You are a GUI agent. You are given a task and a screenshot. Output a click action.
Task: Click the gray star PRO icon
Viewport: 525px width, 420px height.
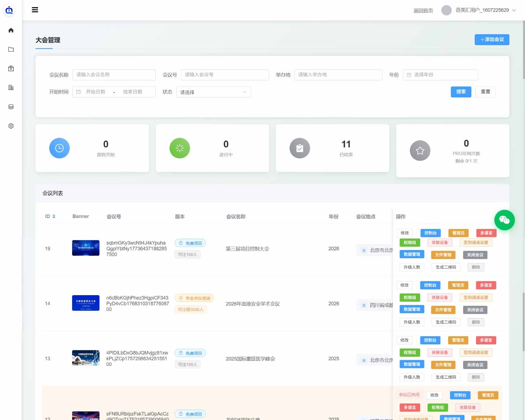(420, 150)
